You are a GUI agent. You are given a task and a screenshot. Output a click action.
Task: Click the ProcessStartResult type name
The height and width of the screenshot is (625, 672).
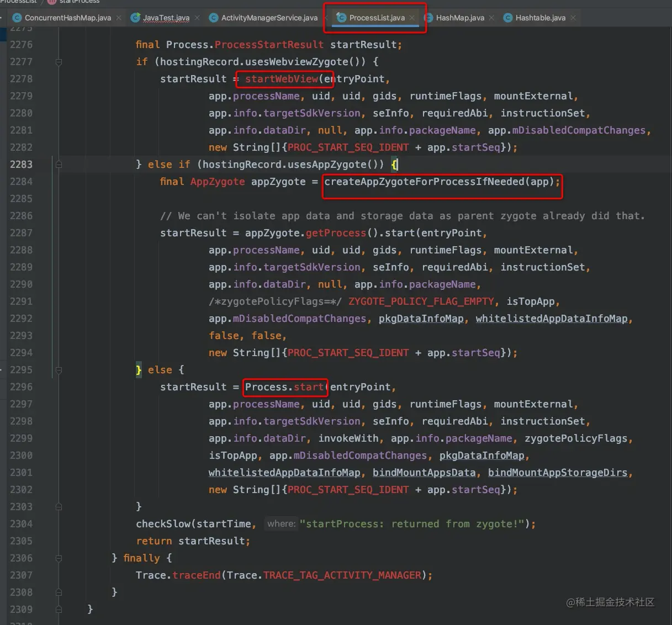pos(269,45)
